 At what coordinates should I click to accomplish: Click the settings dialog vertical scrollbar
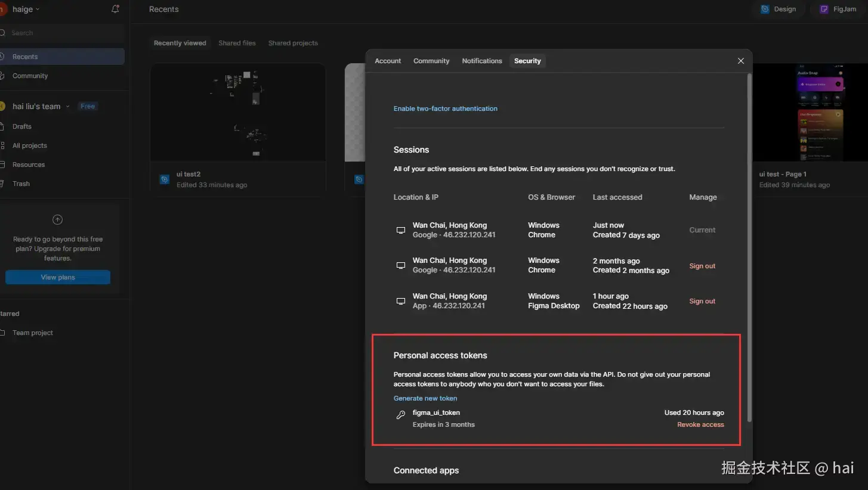[x=749, y=247]
